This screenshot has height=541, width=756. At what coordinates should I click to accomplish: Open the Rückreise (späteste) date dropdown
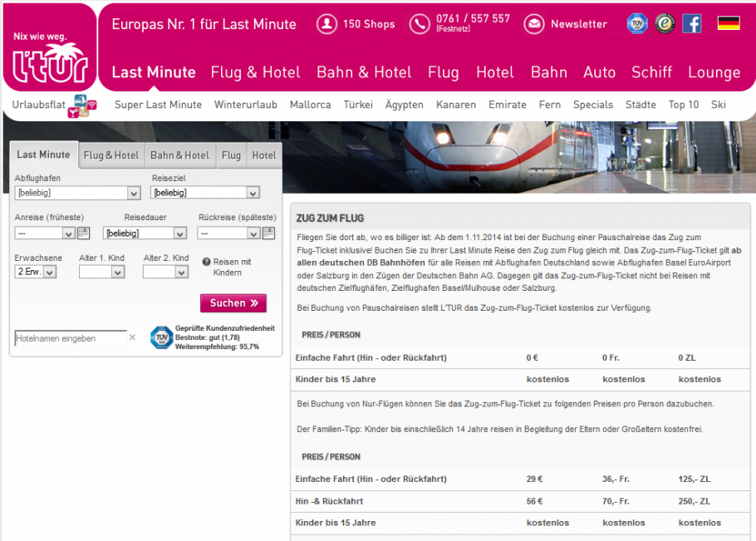point(229,234)
